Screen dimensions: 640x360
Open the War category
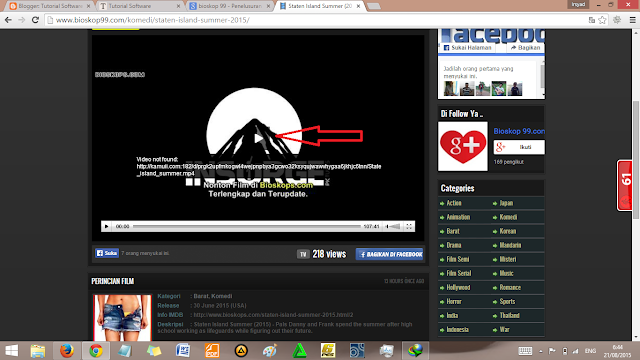click(504, 329)
